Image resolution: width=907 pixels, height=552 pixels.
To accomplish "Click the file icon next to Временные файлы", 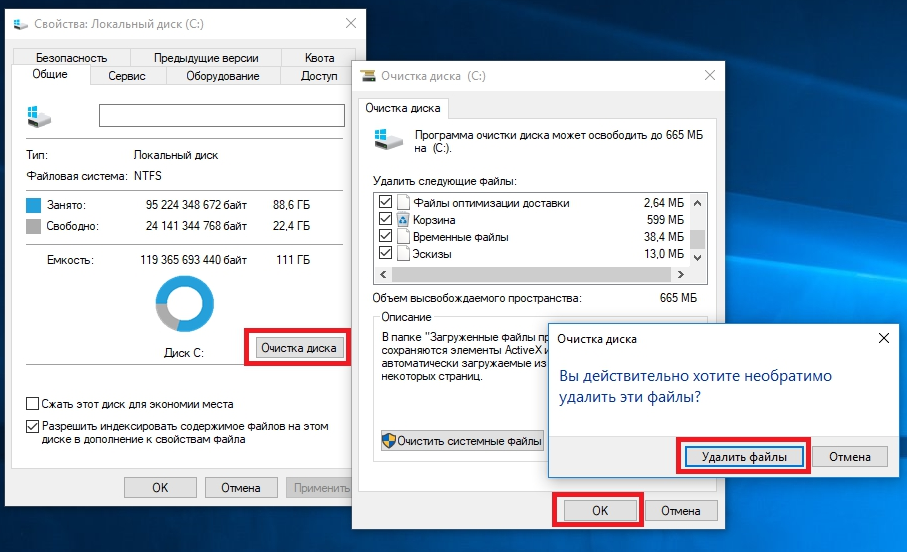I will point(404,237).
